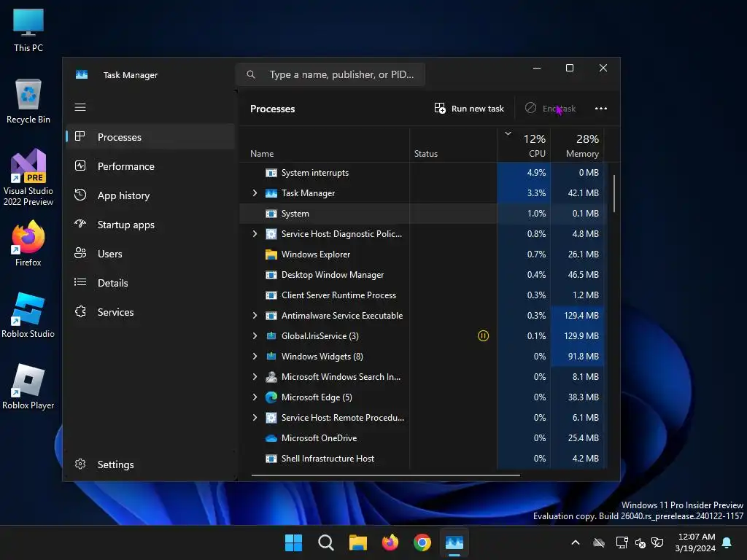Switch to the Services page

click(x=150, y=312)
